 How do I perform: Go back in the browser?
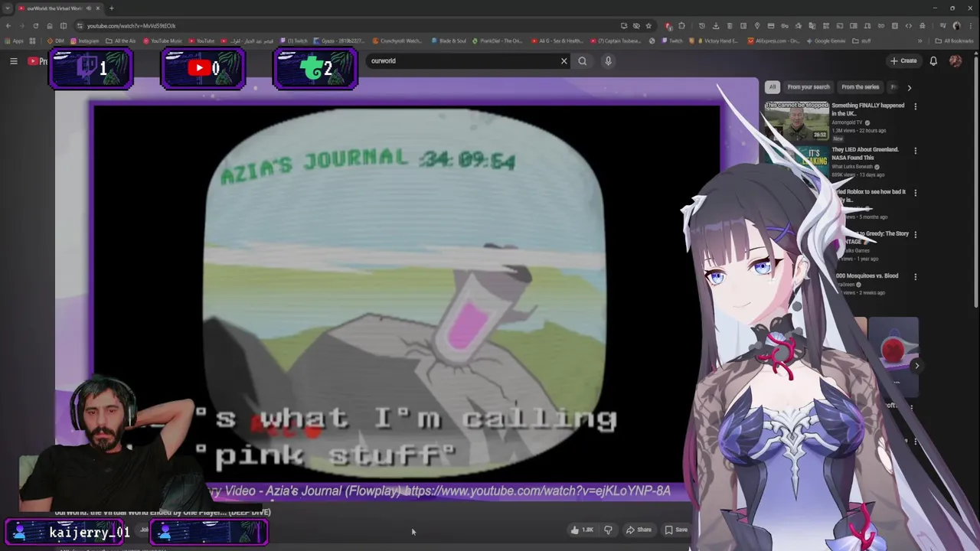pos(8,25)
